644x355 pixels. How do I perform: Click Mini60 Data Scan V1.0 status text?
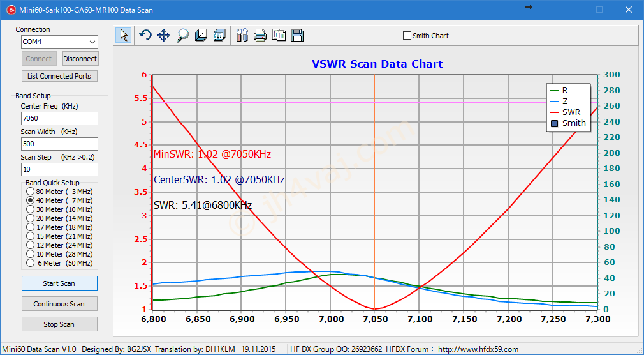point(40,349)
